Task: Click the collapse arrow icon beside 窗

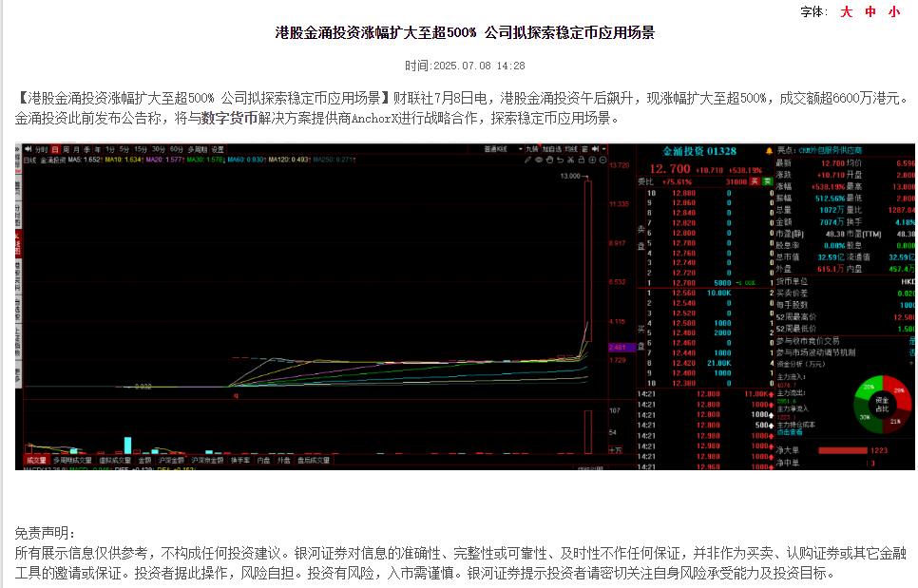Action: 596,149
